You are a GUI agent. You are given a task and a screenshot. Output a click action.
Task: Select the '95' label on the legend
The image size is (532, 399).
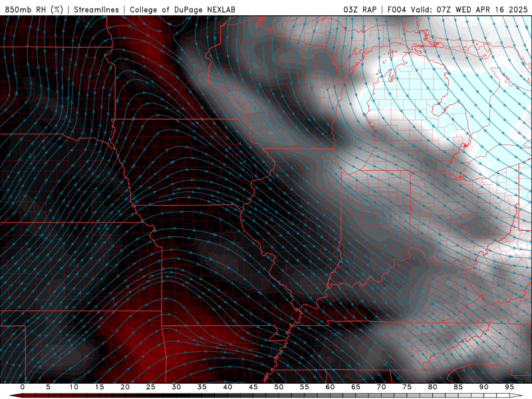point(509,387)
